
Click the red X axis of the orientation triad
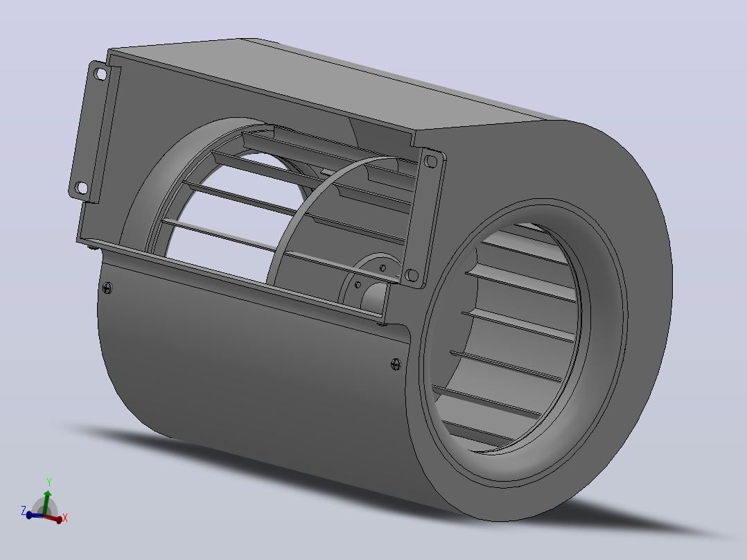[x=54, y=518]
